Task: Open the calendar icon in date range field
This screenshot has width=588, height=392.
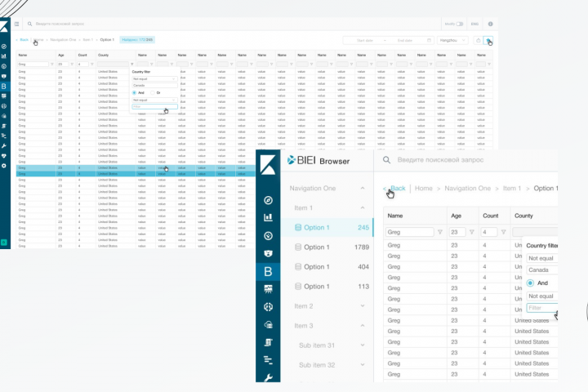Action: pos(429,40)
